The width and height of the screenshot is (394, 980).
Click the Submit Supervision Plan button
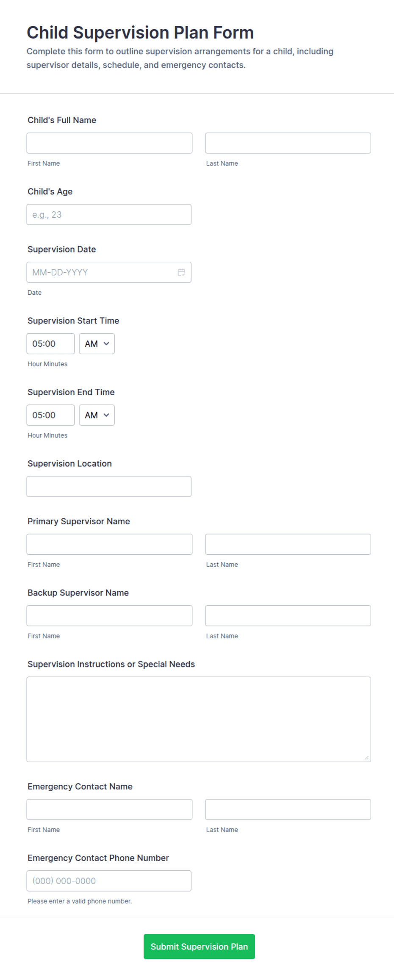tap(199, 946)
